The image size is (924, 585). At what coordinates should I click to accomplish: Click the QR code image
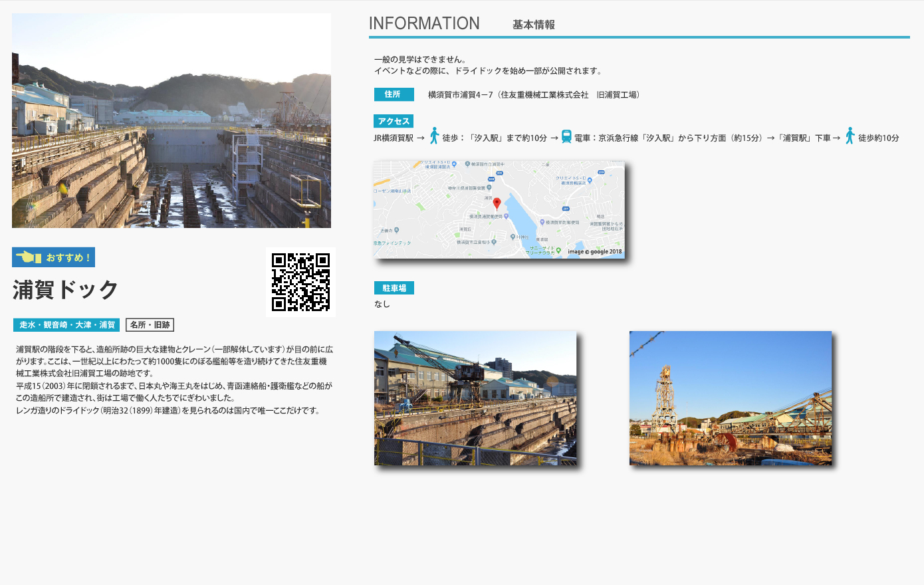click(x=300, y=282)
